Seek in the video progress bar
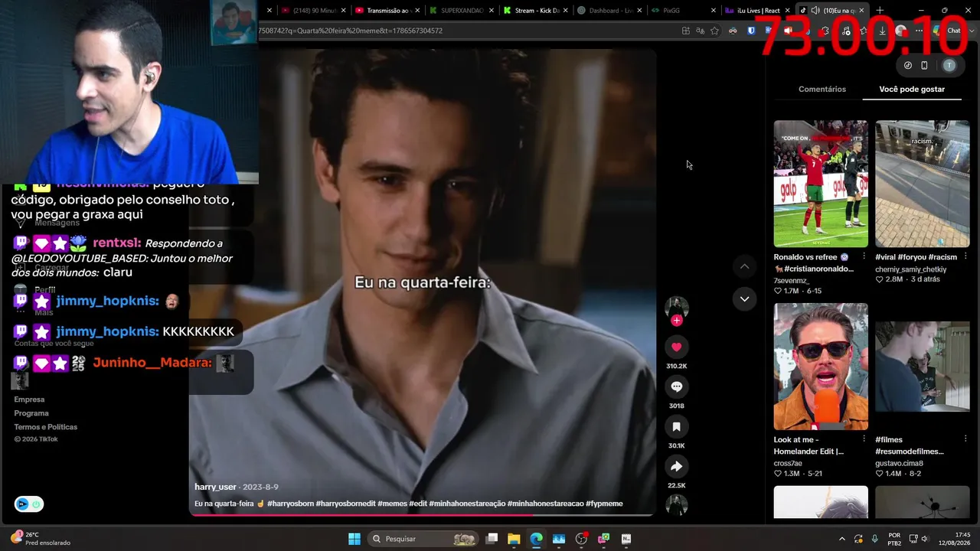Image resolution: width=980 pixels, height=551 pixels. tap(422, 514)
